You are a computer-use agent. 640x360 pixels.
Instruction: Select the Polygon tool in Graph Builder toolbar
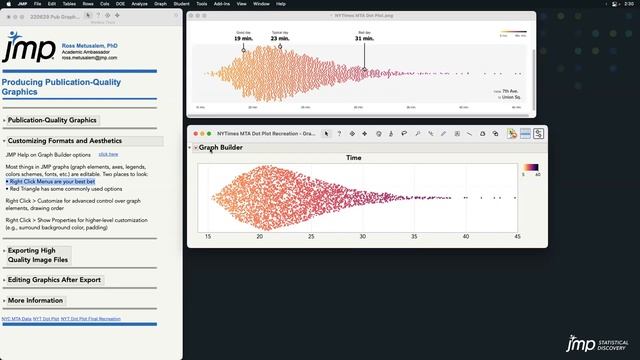(x=482, y=134)
